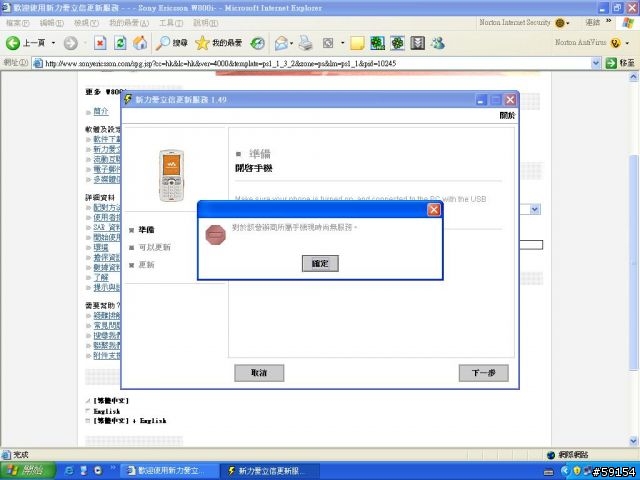Click the Windows Start button

[x=27, y=471]
